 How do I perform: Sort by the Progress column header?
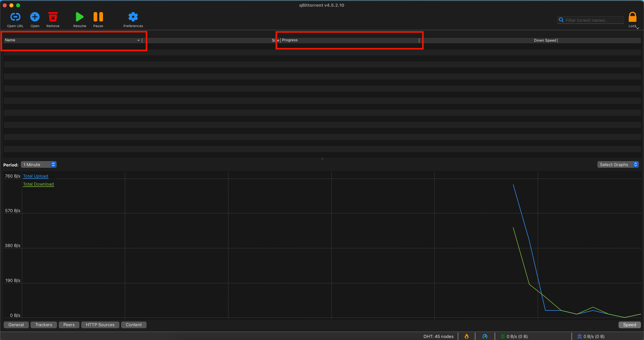point(350,40)
